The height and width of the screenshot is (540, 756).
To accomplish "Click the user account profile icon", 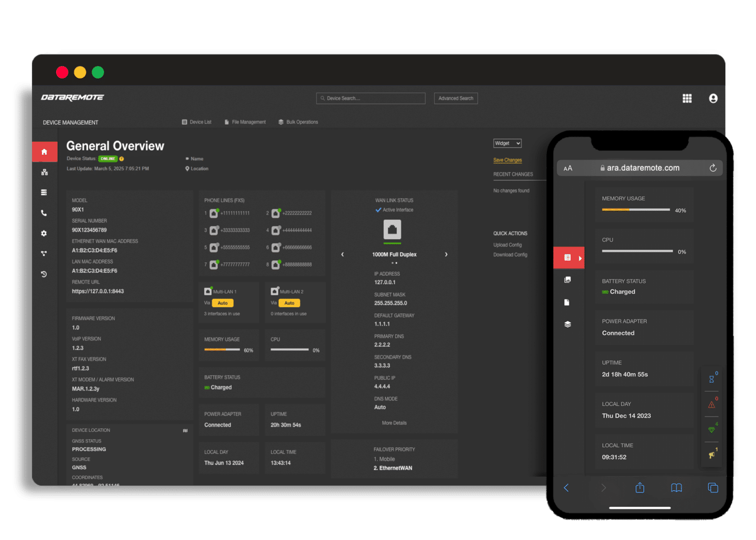I will [x=713, y=99].
